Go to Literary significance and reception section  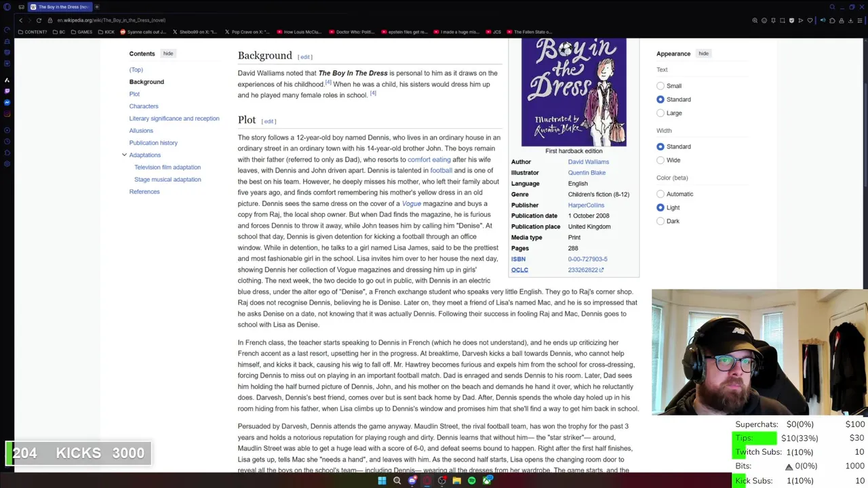click(174, 119)
